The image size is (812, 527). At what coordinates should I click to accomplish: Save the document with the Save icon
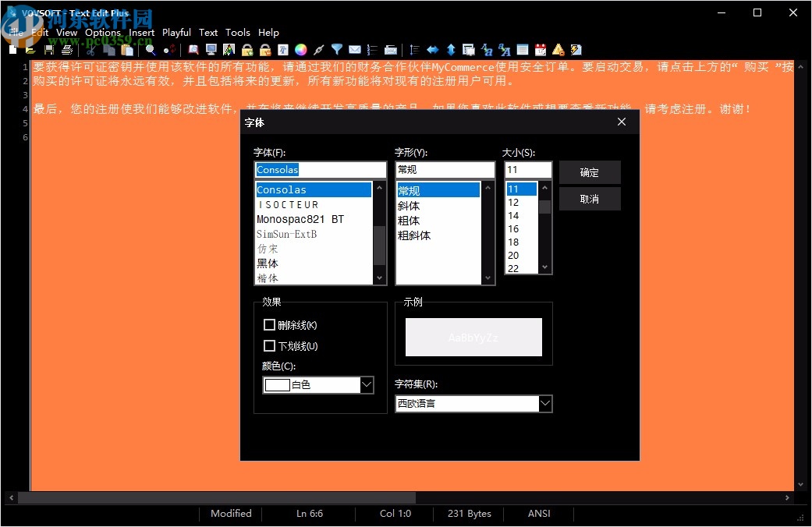tap(48, 49)
